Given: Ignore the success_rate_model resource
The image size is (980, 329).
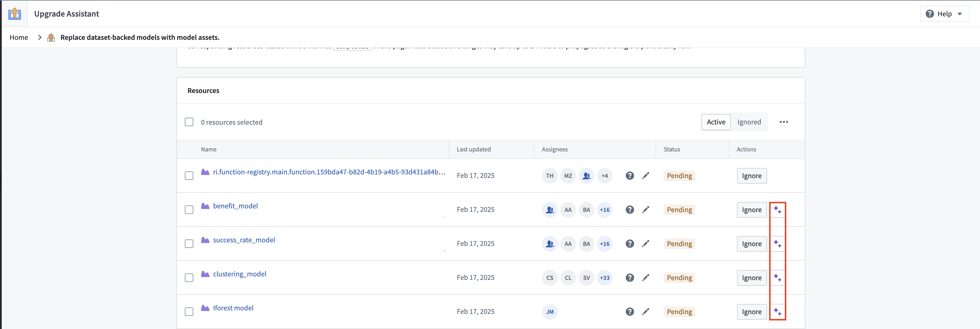Looking at the screenshot, I should coord(752,244).
